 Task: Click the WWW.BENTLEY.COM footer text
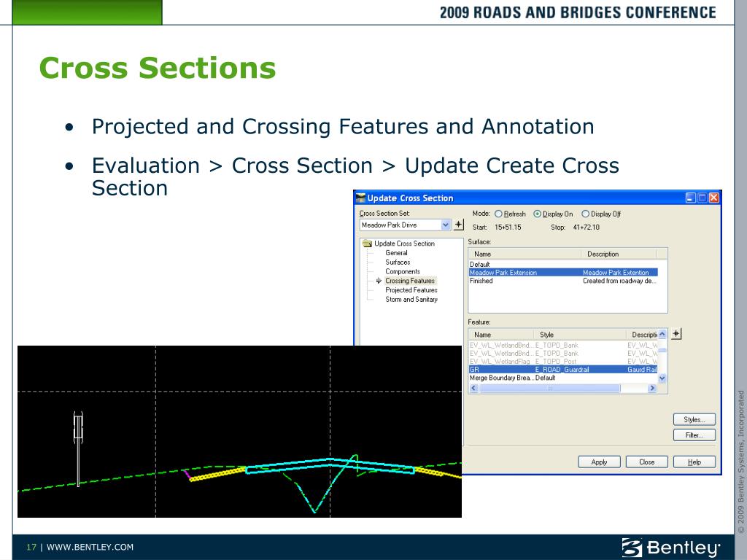(x=90, y=547)
